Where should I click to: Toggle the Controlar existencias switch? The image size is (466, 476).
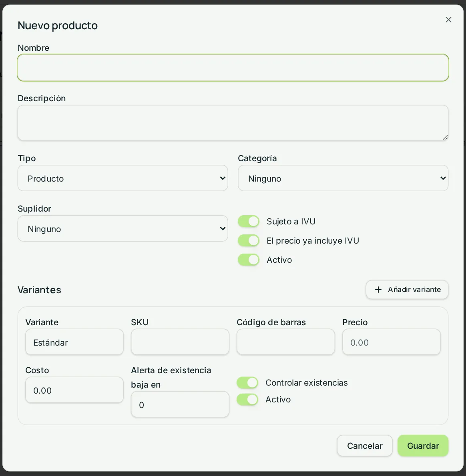coord(247,382)
